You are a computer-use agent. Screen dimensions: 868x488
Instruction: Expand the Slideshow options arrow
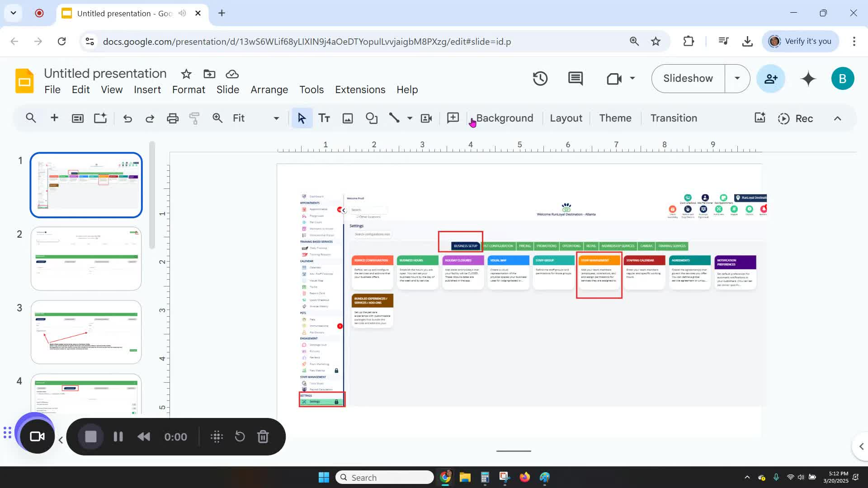coord(737,79)
